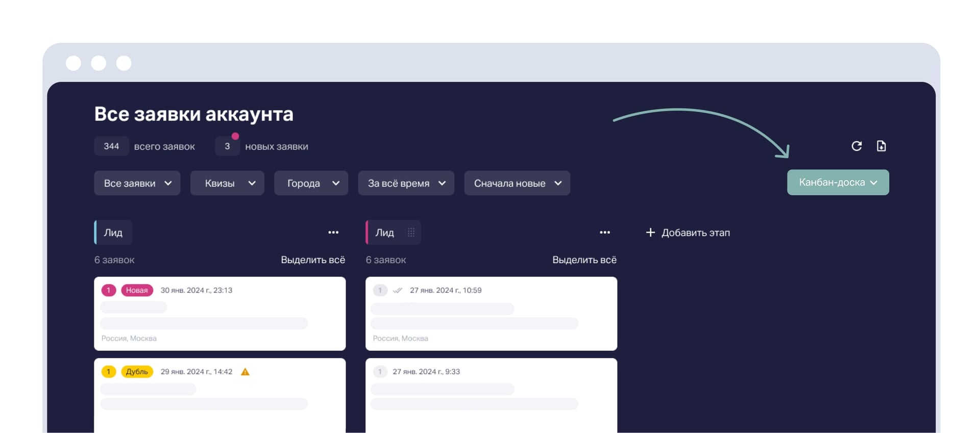The image size is (980, 433).
Task: Click 6 заявок count under first Лид column
Action: pyautogui.click(x=114, y=260)
